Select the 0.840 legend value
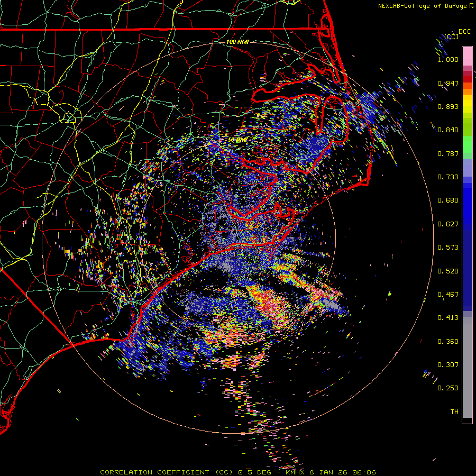The width and height of the screenshot is (476, 476). pos(448,130)
